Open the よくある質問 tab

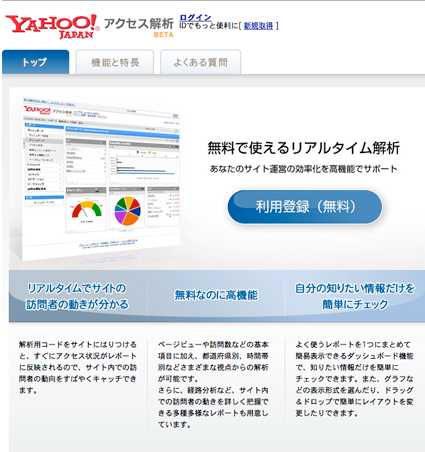[200, 62]
